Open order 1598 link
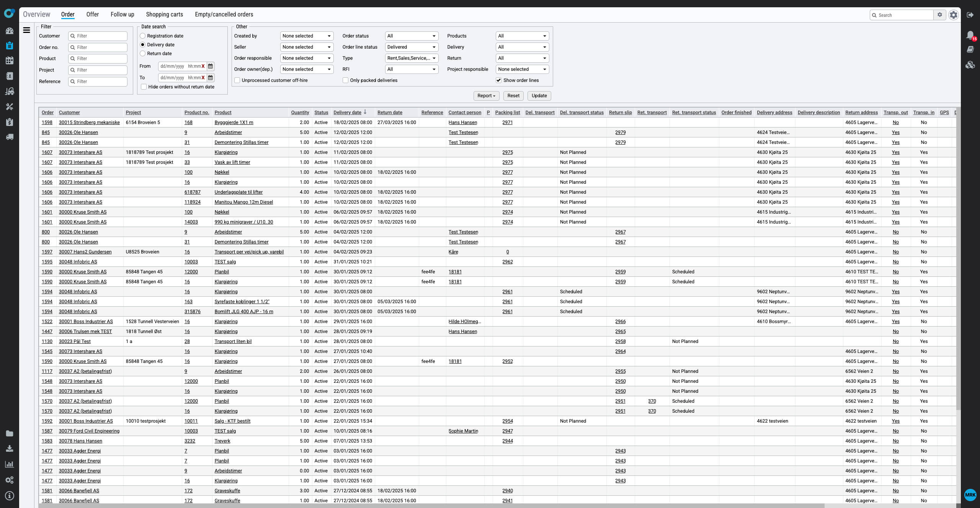 coord(47,123)
